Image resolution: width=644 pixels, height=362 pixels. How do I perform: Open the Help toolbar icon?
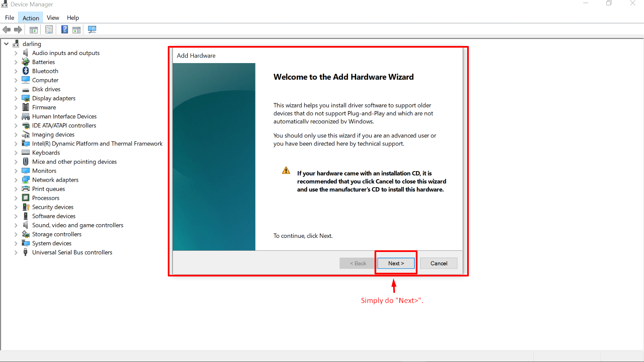tap(64, 30)
